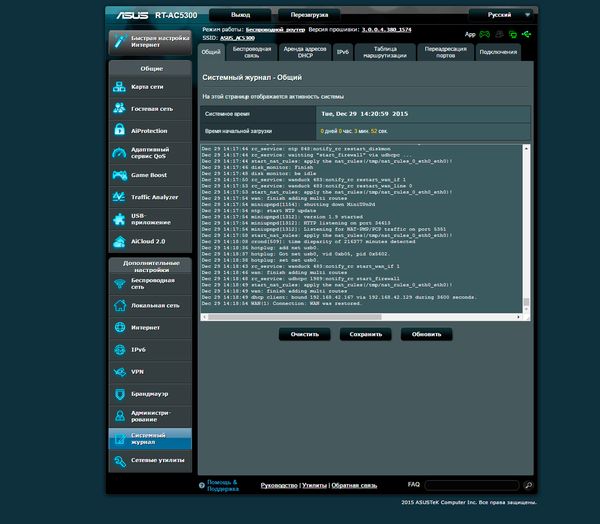
Task: Open Game Boost gamepad icon
Action: 119,175
